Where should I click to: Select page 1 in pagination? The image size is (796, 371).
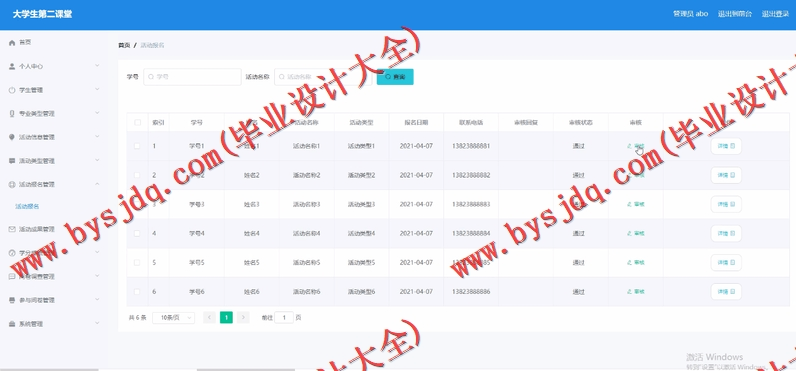click(x=226, y=318)
